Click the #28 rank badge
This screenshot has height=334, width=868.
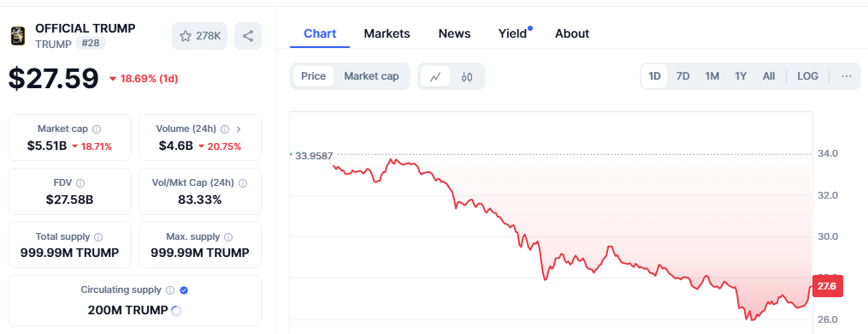point(91,44)
